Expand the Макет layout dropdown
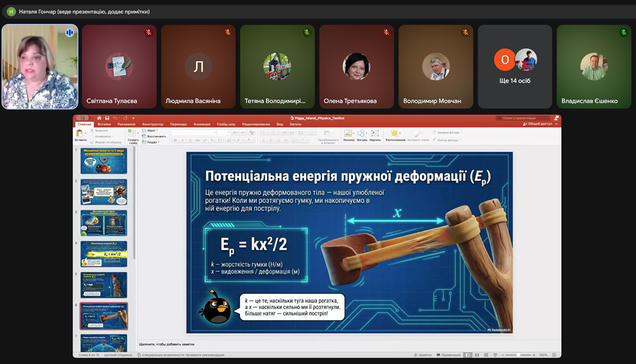Viewport: 636px width, 364px height. click(x=151, y=130)
